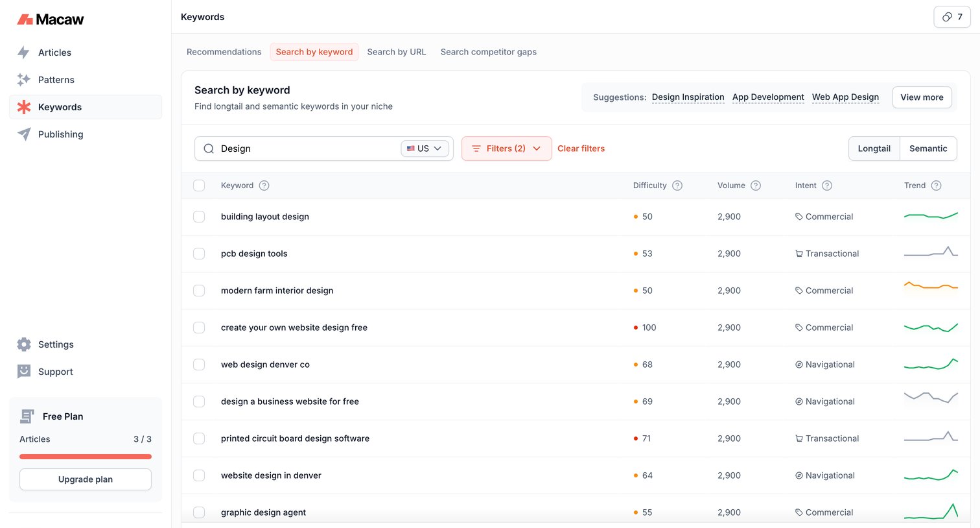Click the Keyword column help icon
980x528 pixels.
pyautogui.click(x=264, y=186)
